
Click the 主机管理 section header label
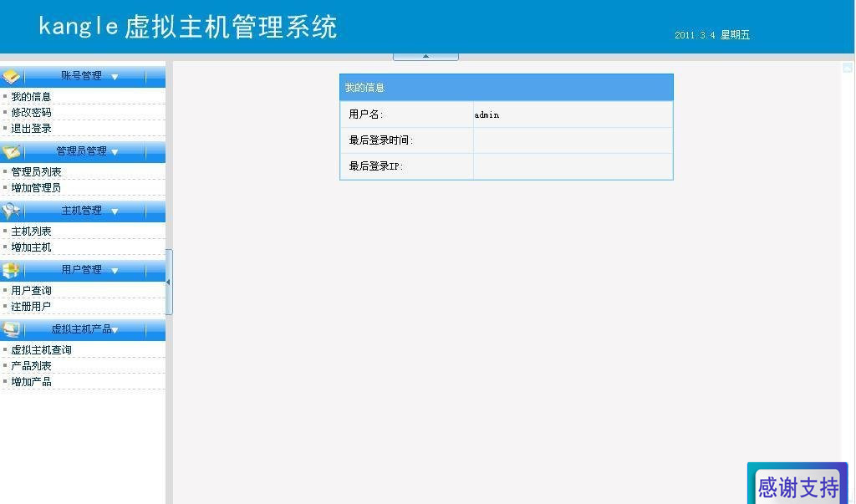click(x=81, y=211)
